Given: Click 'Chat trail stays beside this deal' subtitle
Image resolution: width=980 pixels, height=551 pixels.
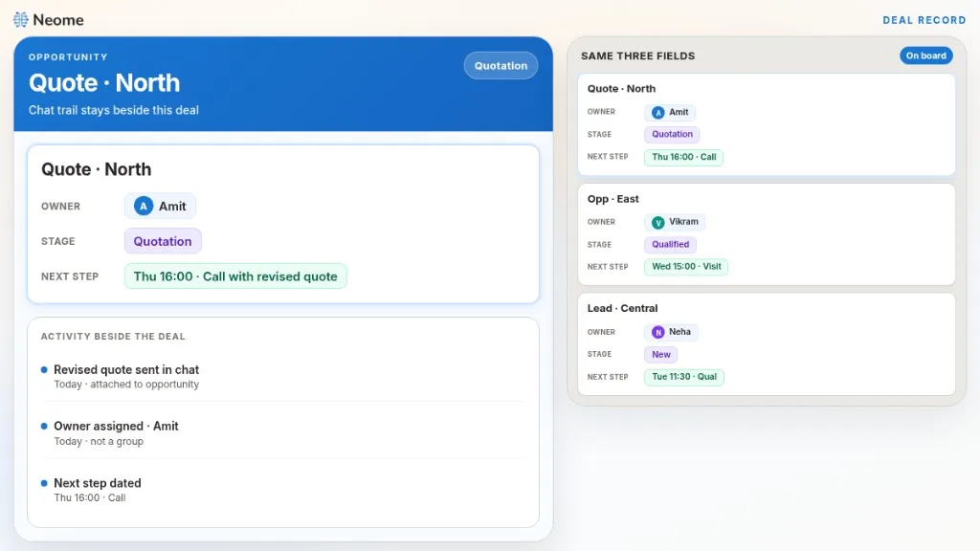Looking at the screenshot, I should click(114, 110).
